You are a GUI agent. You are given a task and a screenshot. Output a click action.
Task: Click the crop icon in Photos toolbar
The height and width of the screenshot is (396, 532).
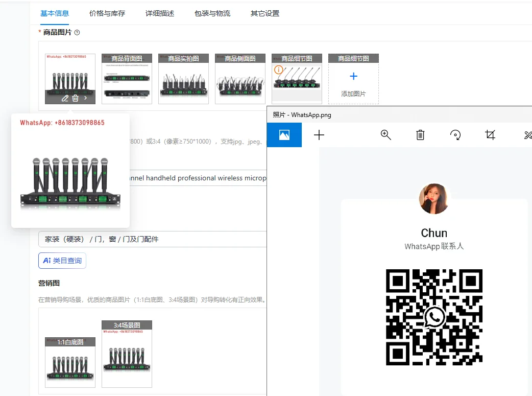tap(490, 135)
